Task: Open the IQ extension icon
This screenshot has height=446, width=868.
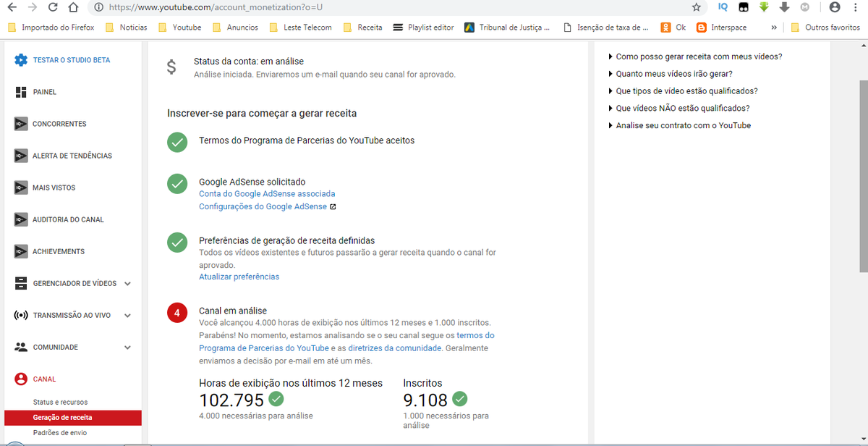Action: click(x=723, y=7)
